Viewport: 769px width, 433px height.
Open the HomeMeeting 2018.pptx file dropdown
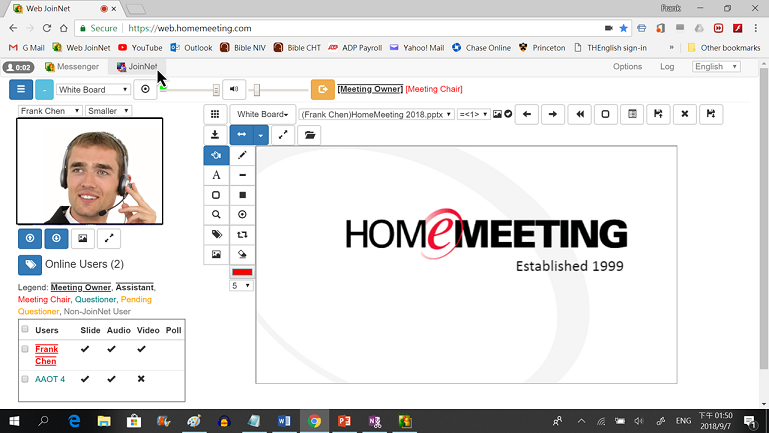click(377, 114)
